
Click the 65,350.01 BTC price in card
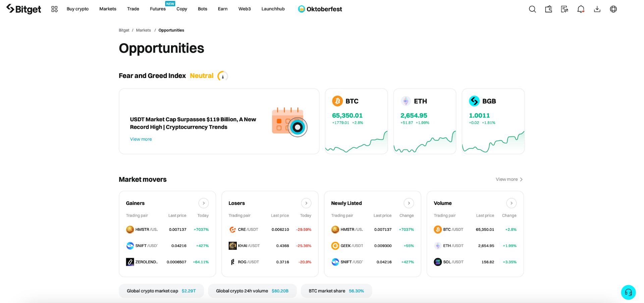347,116
